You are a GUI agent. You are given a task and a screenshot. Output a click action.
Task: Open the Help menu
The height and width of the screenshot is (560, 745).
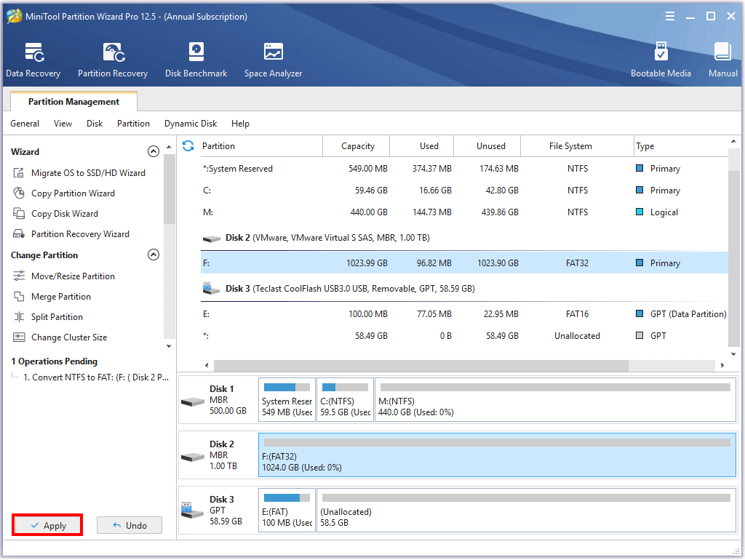(240, 124)
